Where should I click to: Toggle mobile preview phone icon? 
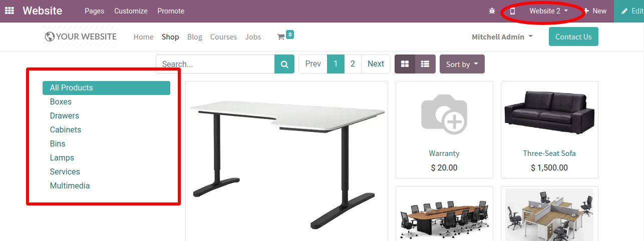[x=512, y=11]
